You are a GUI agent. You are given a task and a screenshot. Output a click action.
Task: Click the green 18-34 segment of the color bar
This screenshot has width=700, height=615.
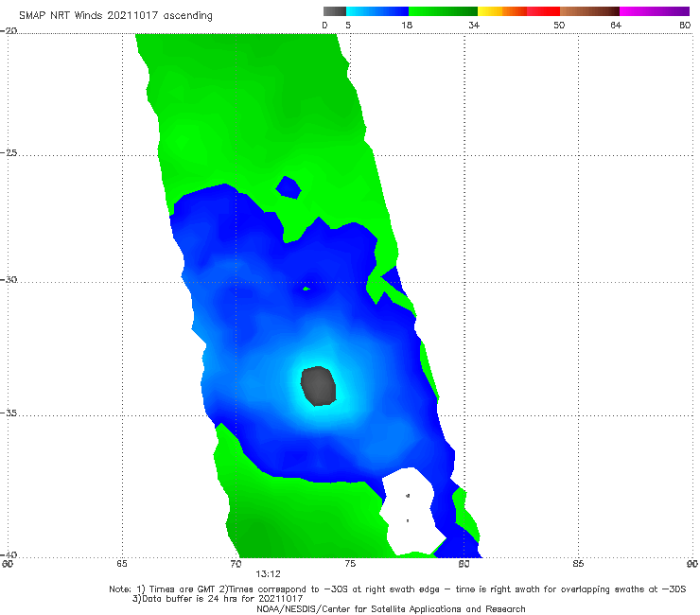click(443, 11)
